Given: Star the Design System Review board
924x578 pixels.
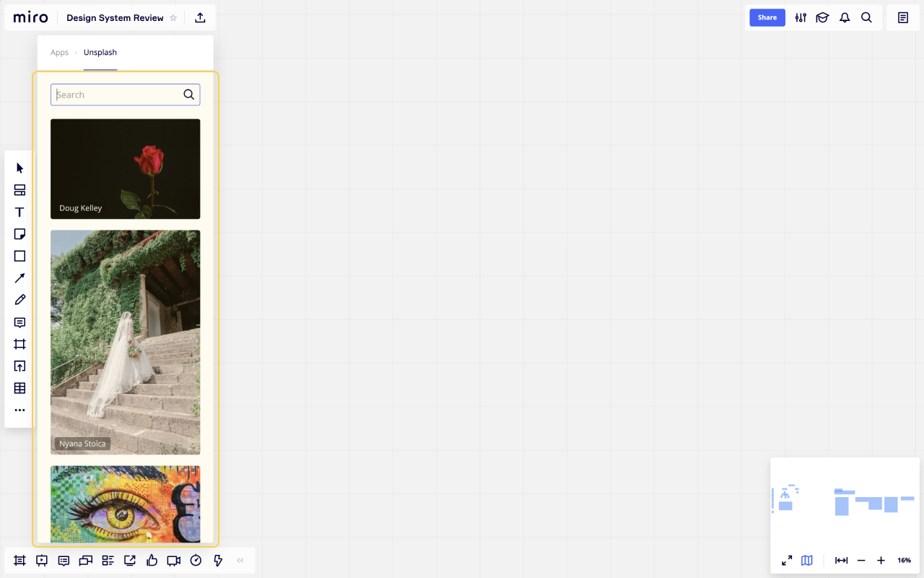Looking at the screenshot, I should pyautogui.click(x=173, y=18).
